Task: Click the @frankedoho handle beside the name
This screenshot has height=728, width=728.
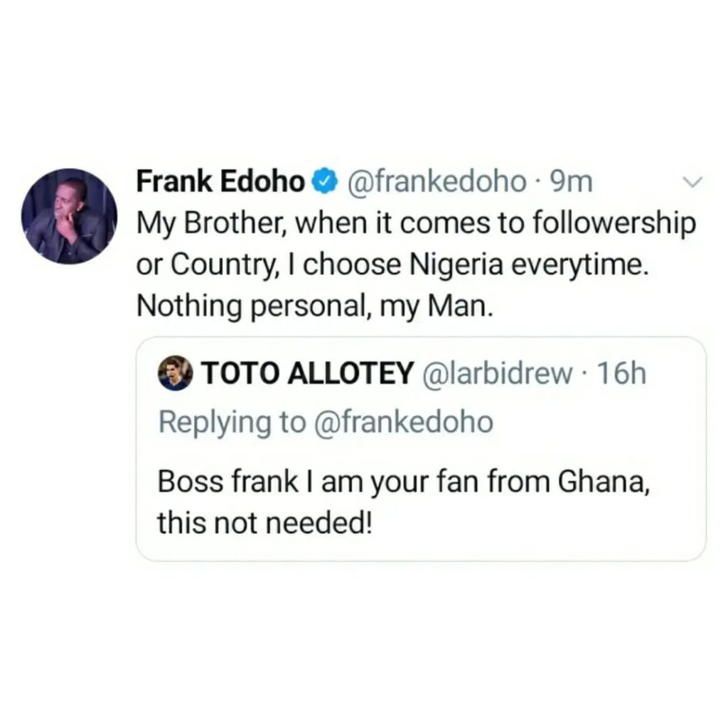Action: [433, 183]
